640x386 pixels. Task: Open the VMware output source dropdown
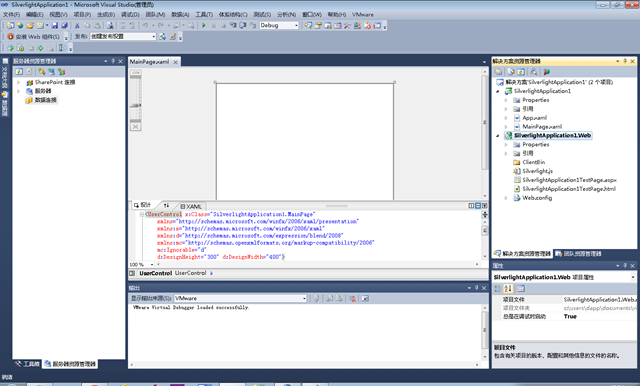pos(304,299)
